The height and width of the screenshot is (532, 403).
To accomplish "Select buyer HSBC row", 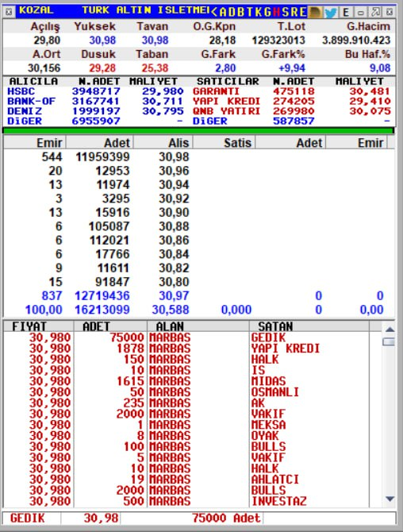I will pyautogui.click(x=95, y=91).
